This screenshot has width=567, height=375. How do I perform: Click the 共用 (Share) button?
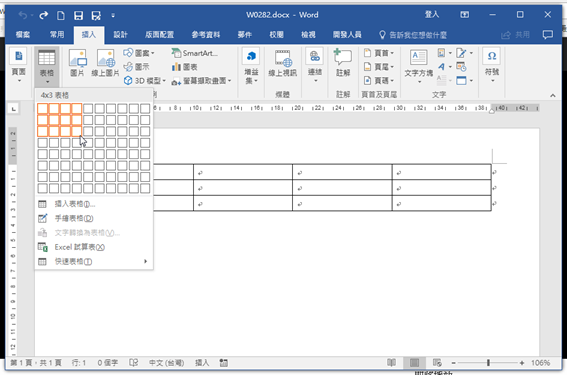pos(516,35)
